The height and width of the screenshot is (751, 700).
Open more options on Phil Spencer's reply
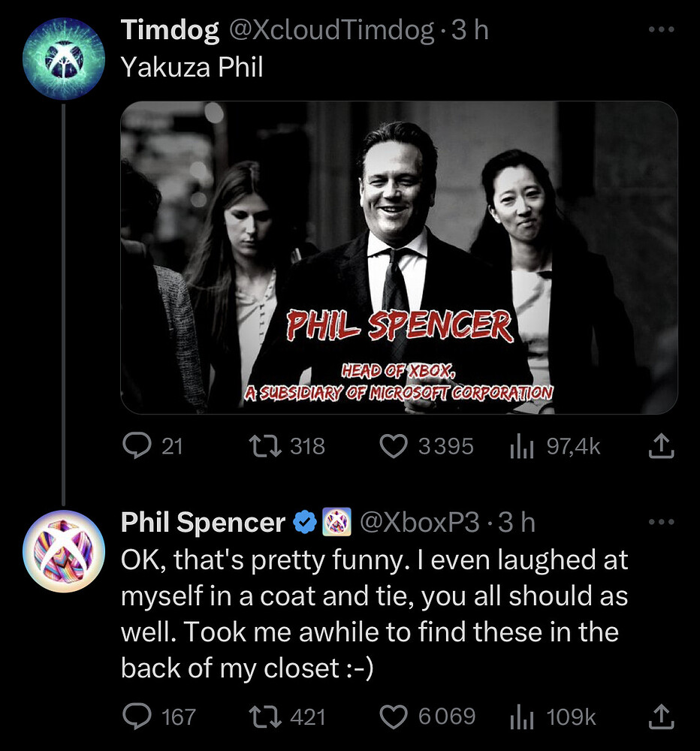[661, 522]
